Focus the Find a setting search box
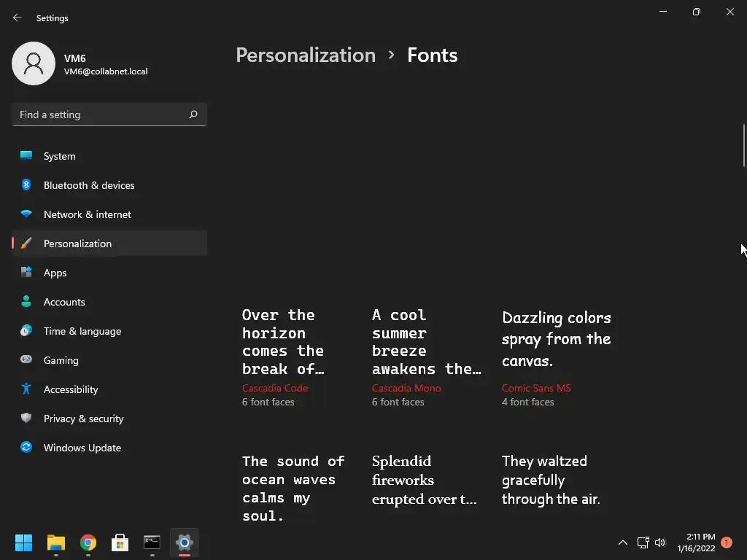This screenshot has width=747, height=560. (109, 114)
